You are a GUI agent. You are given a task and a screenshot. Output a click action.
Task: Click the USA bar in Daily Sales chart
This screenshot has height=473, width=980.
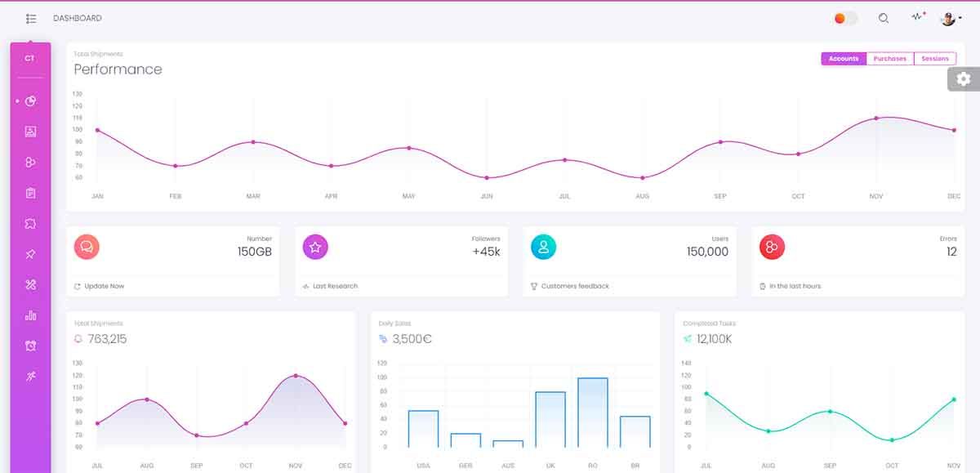pos(423,429)
